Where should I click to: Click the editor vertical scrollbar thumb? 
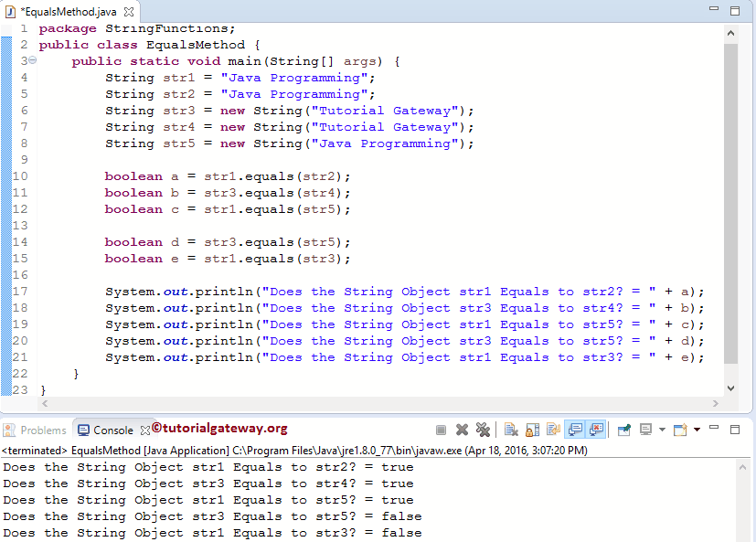click(730, 204)
